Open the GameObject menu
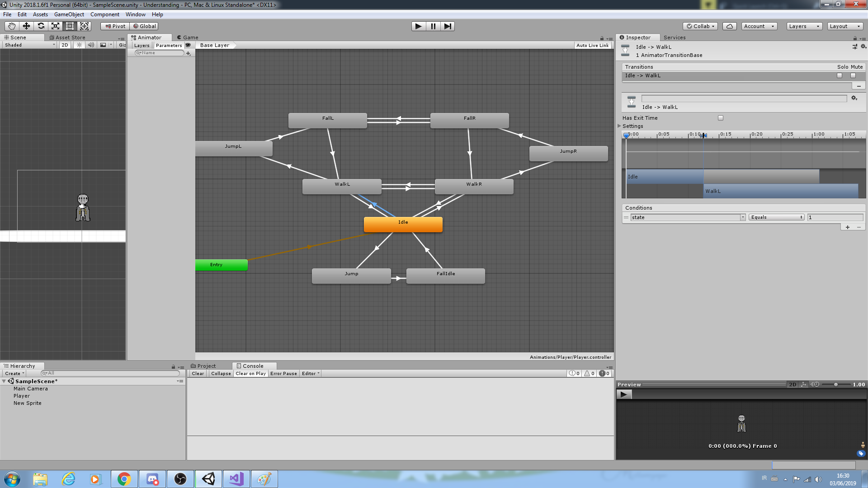The height and width of the screenshot is (488, 868). pyautogui.click(x=69, y=14)
